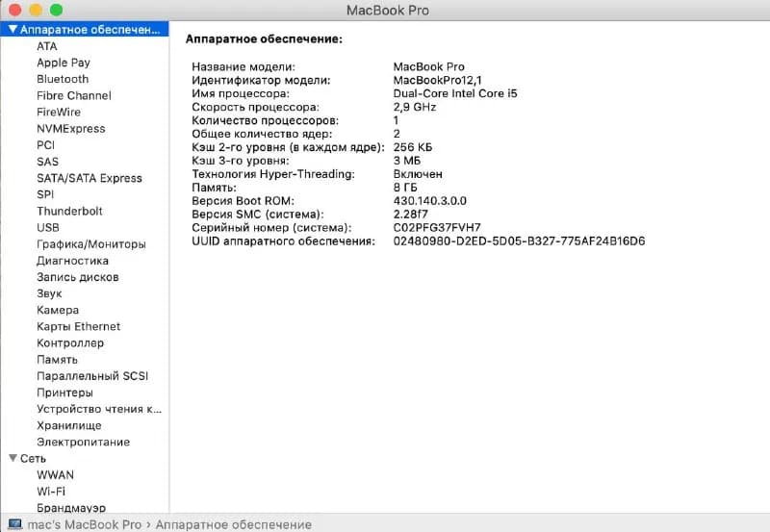Select SATA/SATA Express item
The height and width of the screenshot is (532, 770).
pos(90,178)
